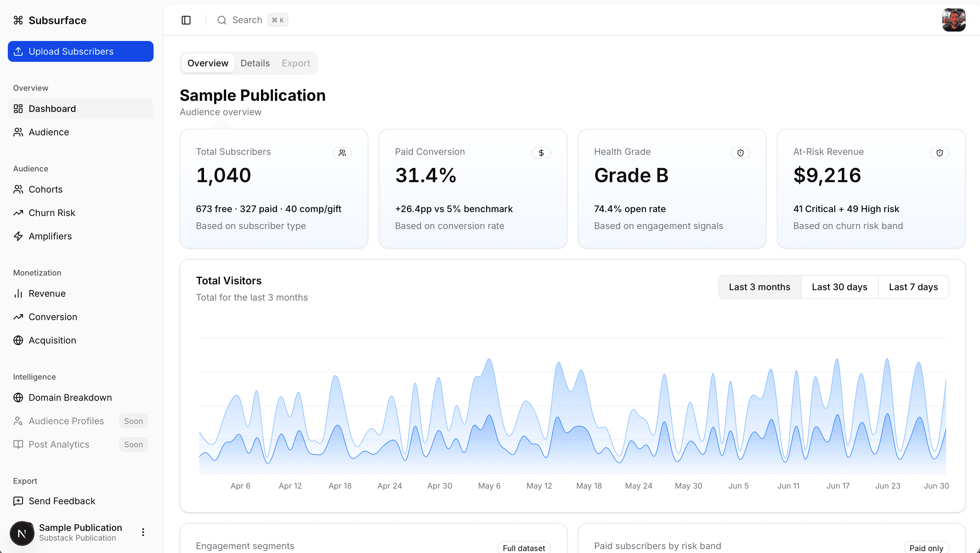980x553 pixels.
Task: Click the Full dataset badge
Action: click(x=524, y=548)
